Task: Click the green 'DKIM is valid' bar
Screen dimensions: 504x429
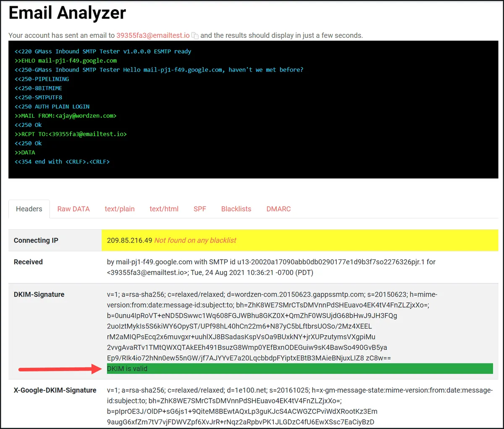Action: [x=300, y=368]
